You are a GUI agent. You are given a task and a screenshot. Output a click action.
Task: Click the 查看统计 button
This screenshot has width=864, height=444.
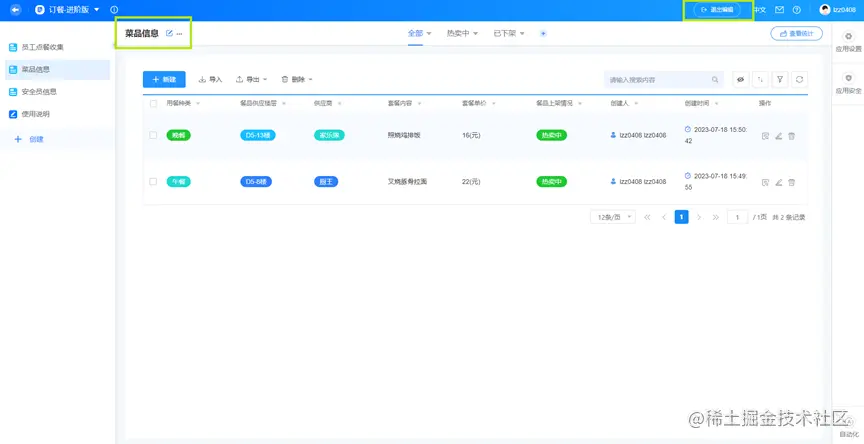(x=796, y=34)
